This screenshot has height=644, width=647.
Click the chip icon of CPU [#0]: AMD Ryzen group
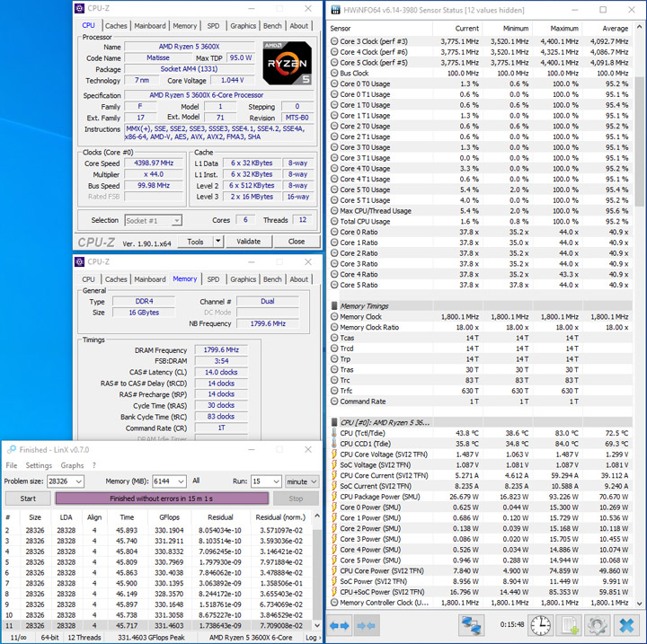click(x=334, y=422)
